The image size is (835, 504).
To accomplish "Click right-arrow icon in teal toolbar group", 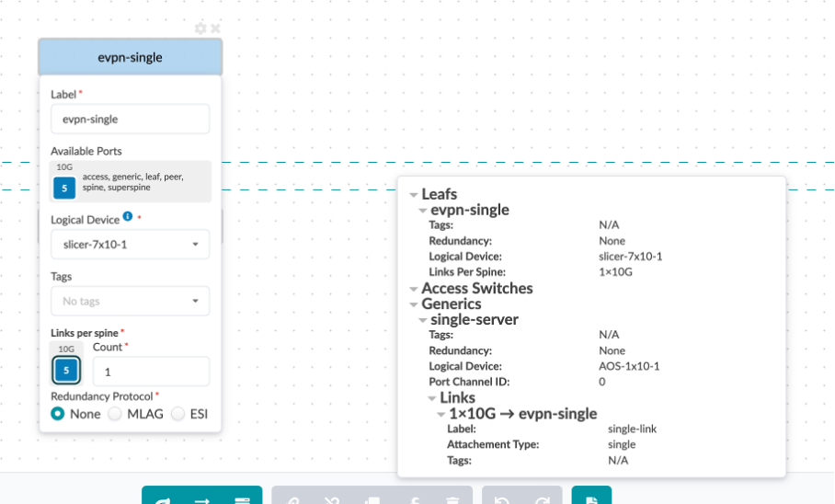I will (x=201, y=501).
